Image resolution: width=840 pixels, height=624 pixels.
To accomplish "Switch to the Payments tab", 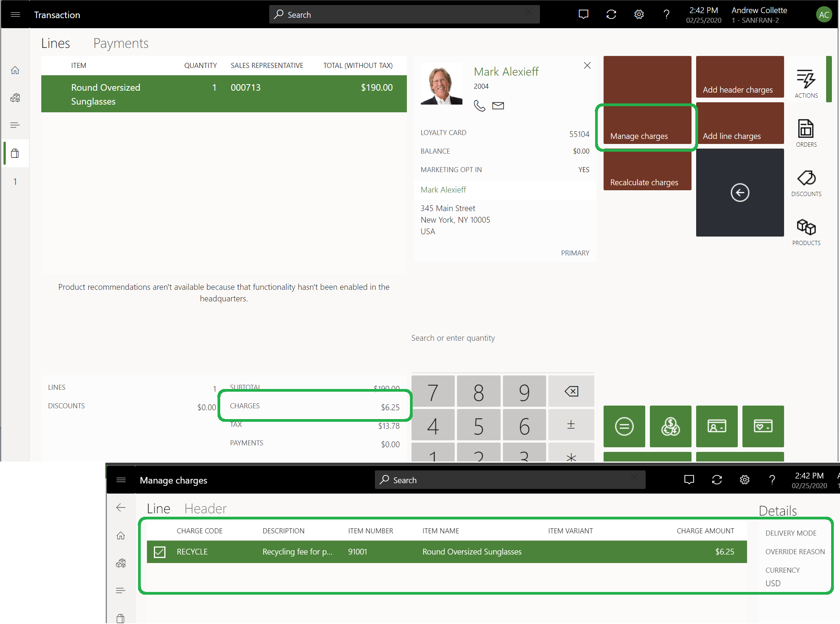I will pos(121,42).
